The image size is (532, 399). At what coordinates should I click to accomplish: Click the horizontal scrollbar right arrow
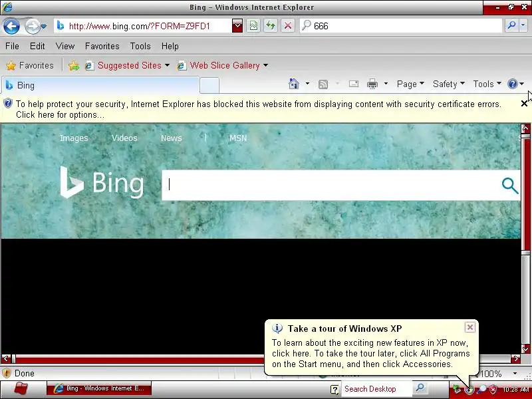coord(516,358)
